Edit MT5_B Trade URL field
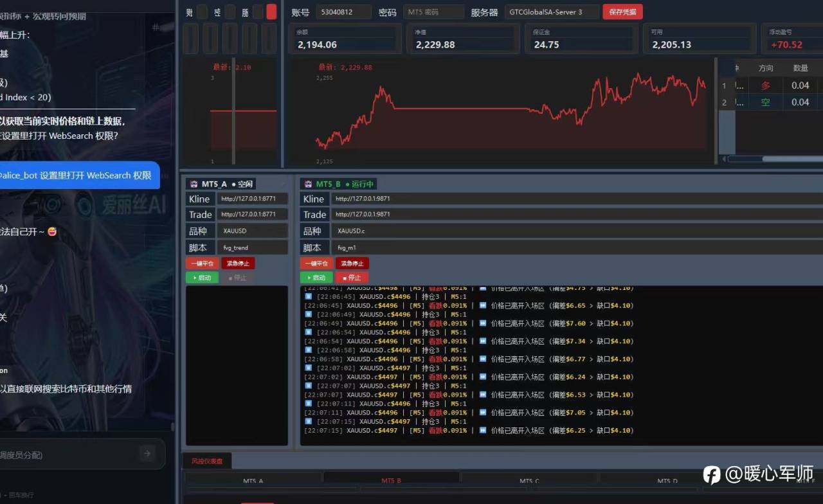823x504 pixels. tap(577, 214)
